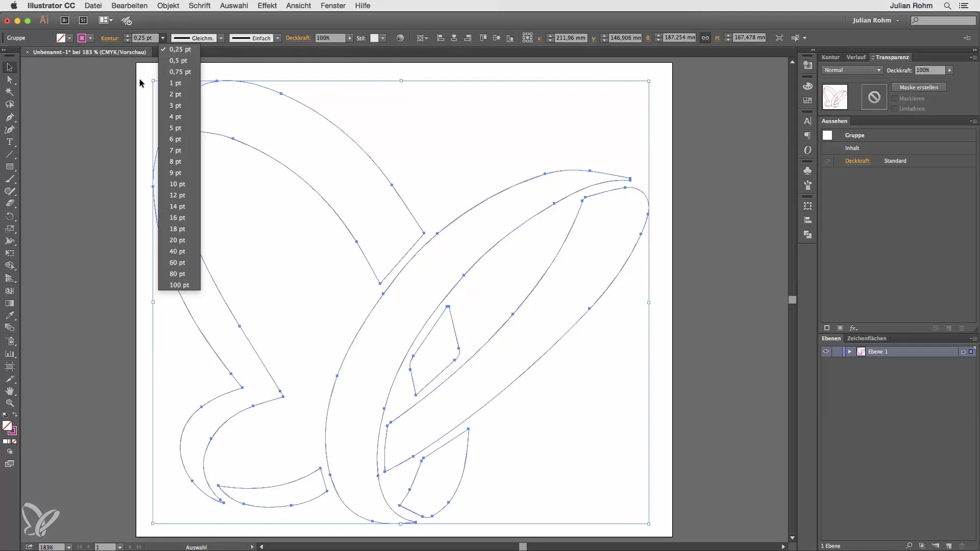Screen dimensions: 980x551
Task: Click Locate Object magnifier in Layers panel
Action: point(909,545)
